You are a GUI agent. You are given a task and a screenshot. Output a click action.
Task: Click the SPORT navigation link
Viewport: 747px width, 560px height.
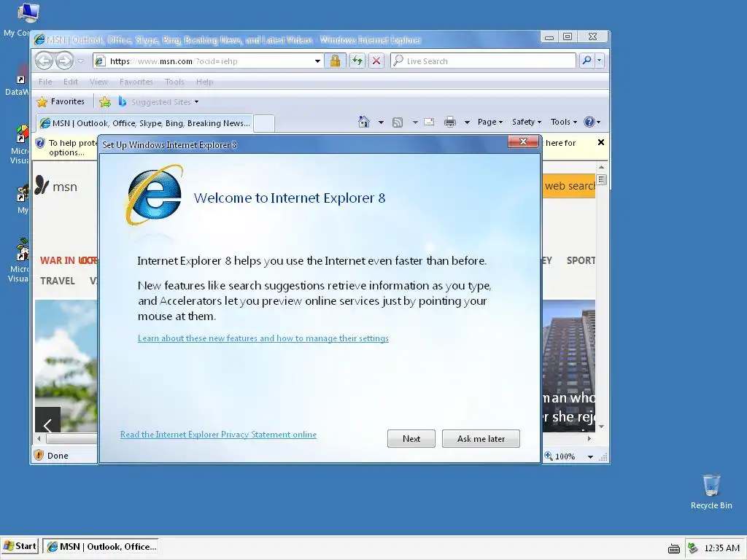[x=581, y=260]
